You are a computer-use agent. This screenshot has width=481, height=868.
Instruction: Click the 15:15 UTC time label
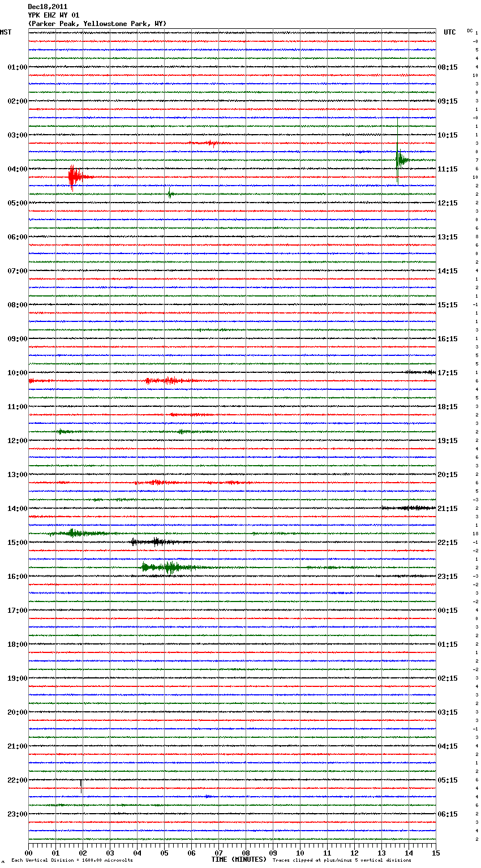pyautogui.click(x=448, y=305)
